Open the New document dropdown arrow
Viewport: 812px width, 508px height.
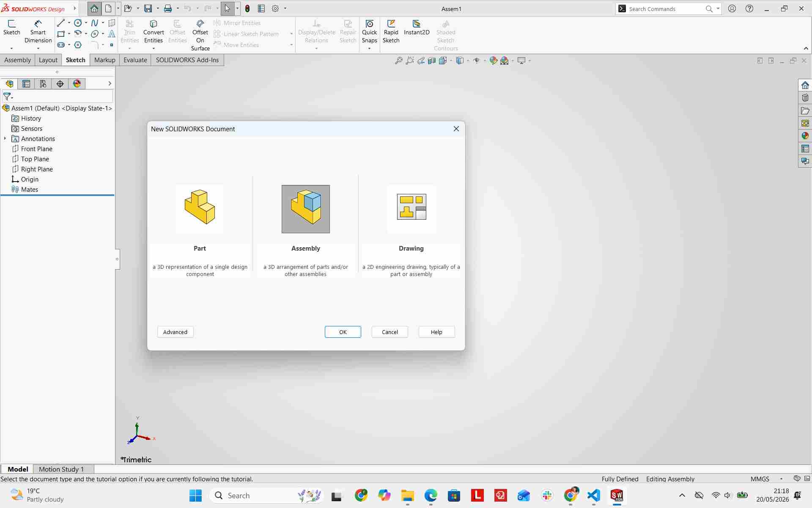(118, 8)
